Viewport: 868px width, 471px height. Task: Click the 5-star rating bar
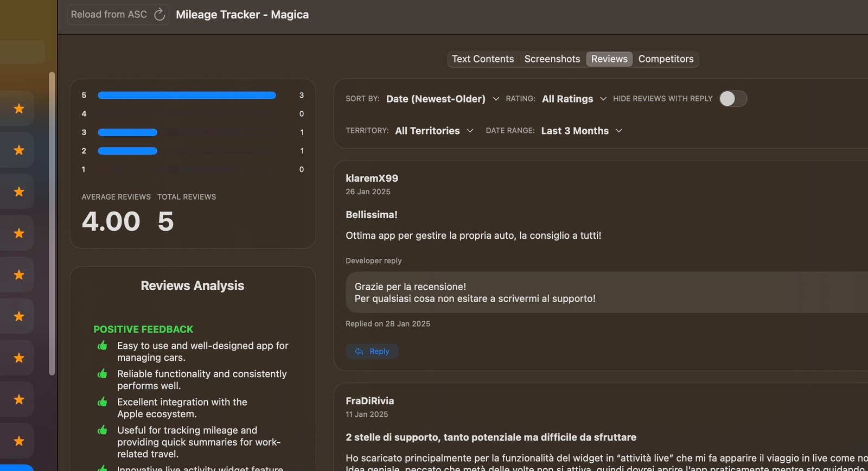tap(187, 96)
